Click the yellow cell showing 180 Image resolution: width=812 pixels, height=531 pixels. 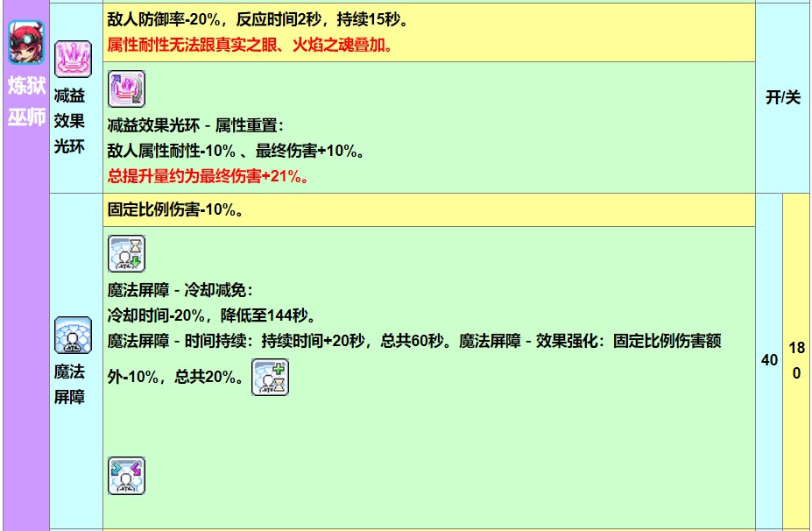[796, 360]
